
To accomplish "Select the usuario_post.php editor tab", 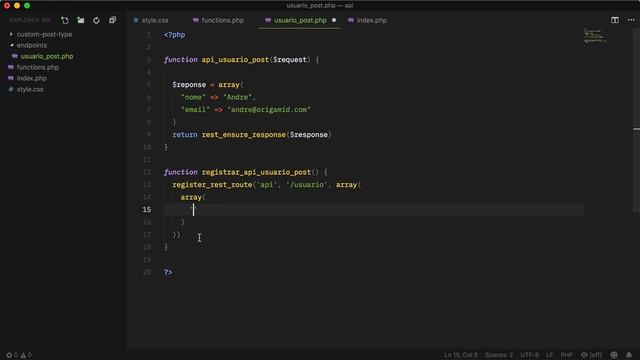I will click(x=300, y=20).
